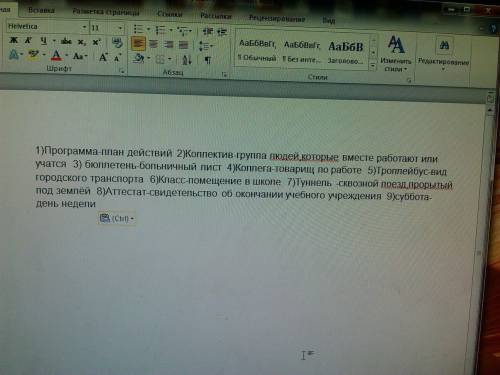Show paragraph marks
500x375 pixels.
point(208,60)
